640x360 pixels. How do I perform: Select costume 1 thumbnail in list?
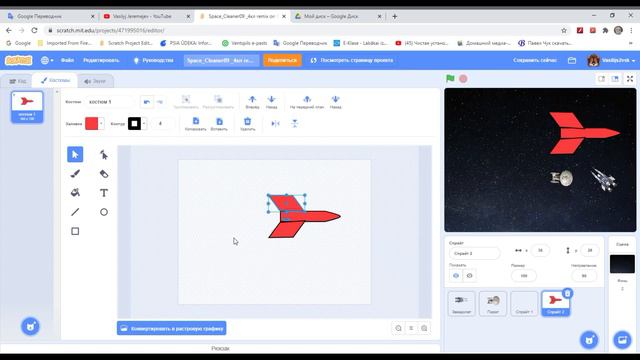click(27, 107)
